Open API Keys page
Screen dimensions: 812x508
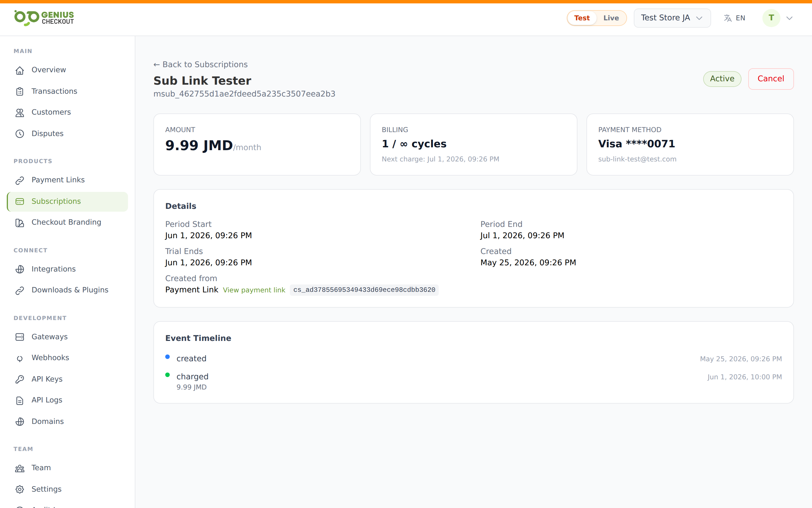pos(67,379)
